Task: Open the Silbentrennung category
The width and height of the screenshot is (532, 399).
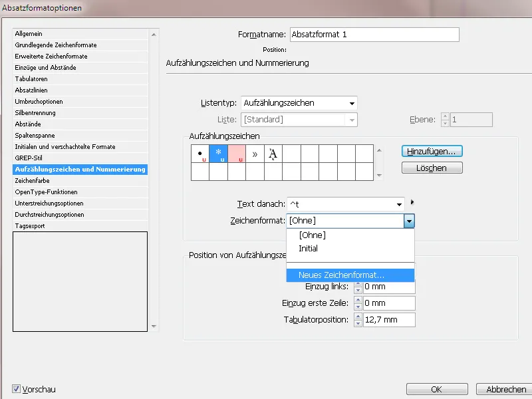Action: pos(80,112)
